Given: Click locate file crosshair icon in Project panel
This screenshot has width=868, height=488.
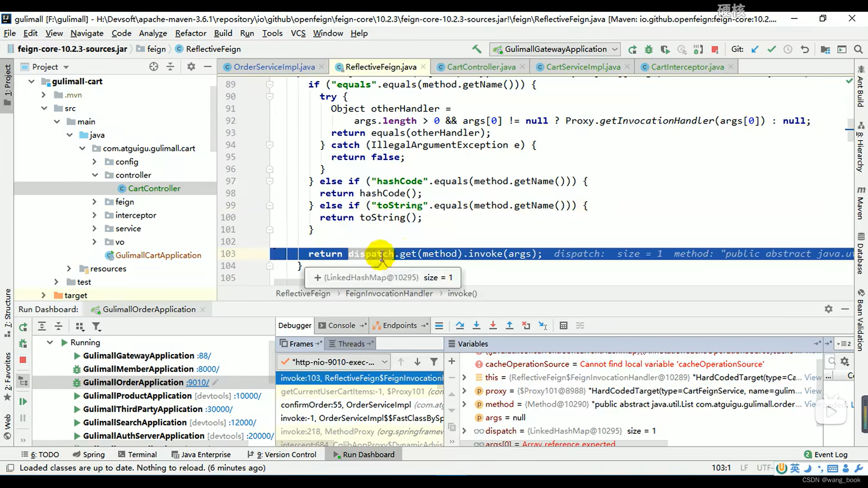Looking at the screenshot, I should pos(154,67).
